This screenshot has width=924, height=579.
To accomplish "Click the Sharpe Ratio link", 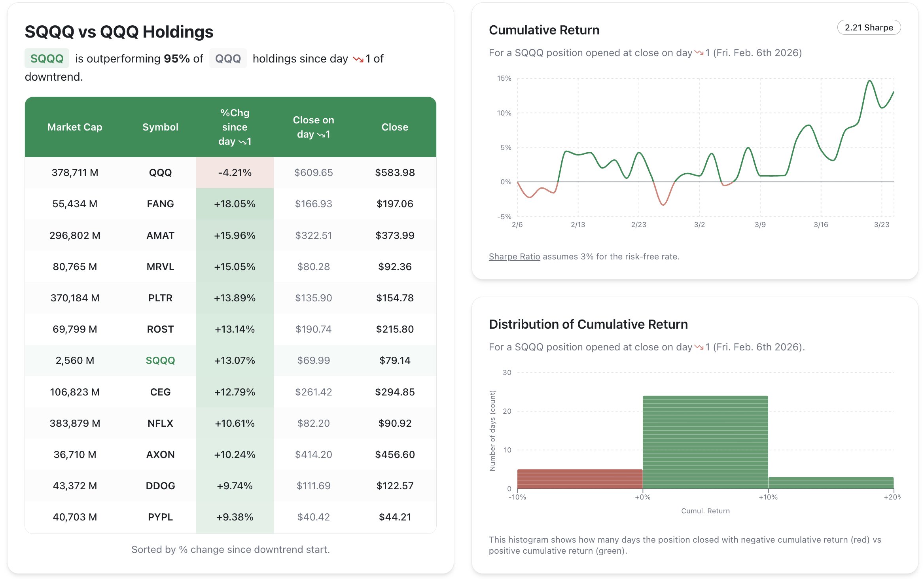I will [514, 256].
